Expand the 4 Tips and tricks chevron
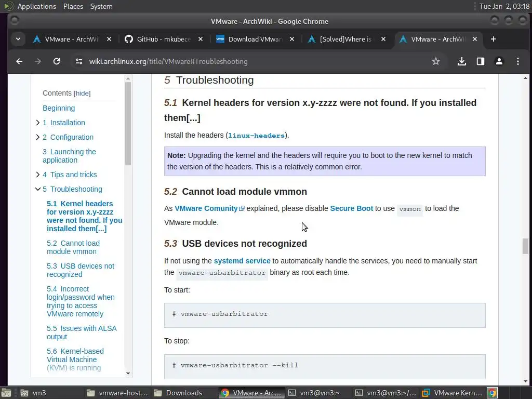Image resolution: width=532 pixels, height=399 pixels. point(37,175)
